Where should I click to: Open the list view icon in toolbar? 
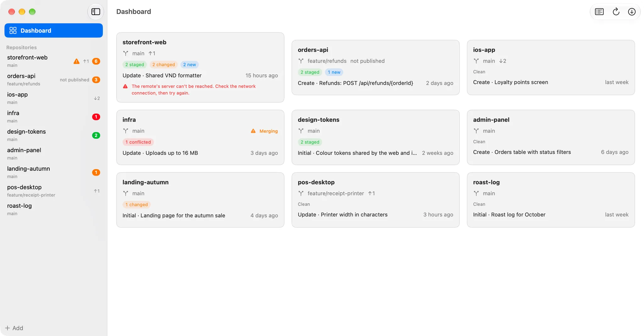click(599, 12)
